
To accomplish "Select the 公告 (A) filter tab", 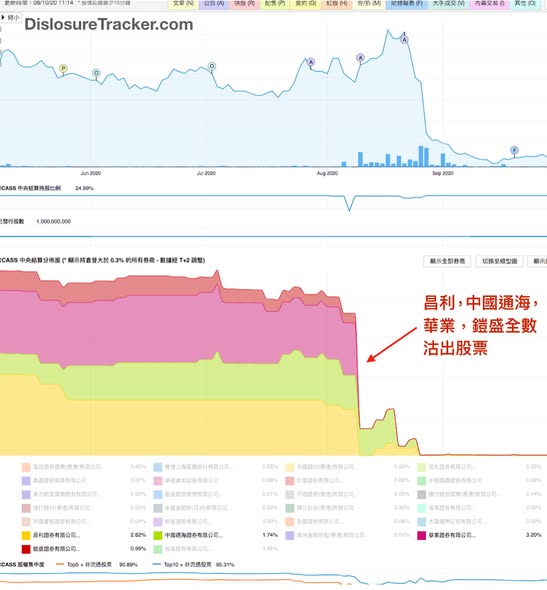I will click(214, 4).
